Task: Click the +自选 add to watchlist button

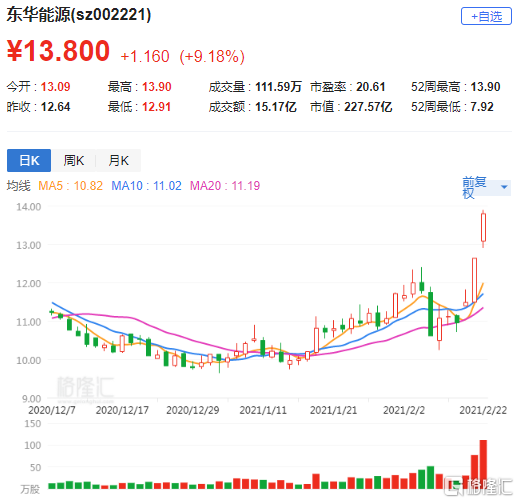Action: 486,16
